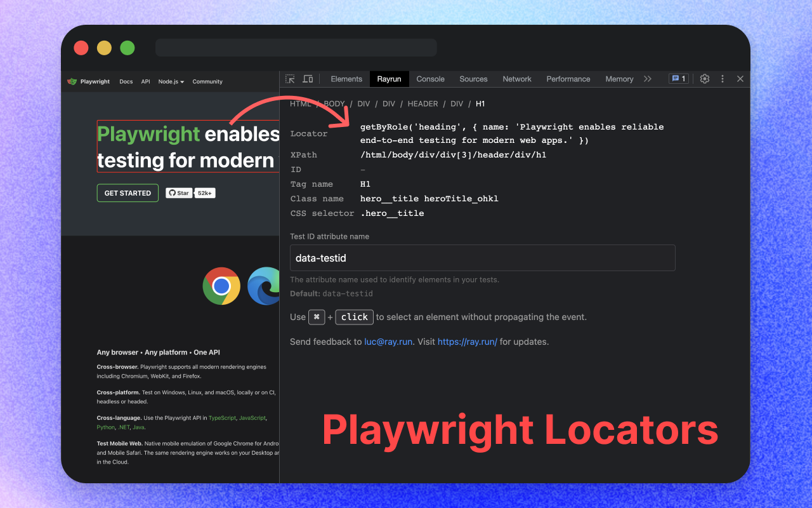Image resolution: width=812 pixels, height=508 pixels.
Task: Click the class name value hero__title heroTitle_ohkl
Action: tap(429, 199)
